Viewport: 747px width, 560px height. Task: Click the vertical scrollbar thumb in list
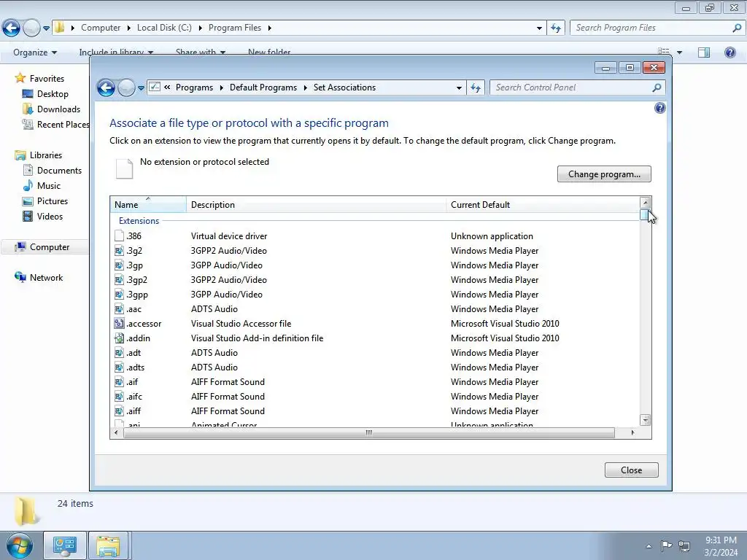click(645, 215)
